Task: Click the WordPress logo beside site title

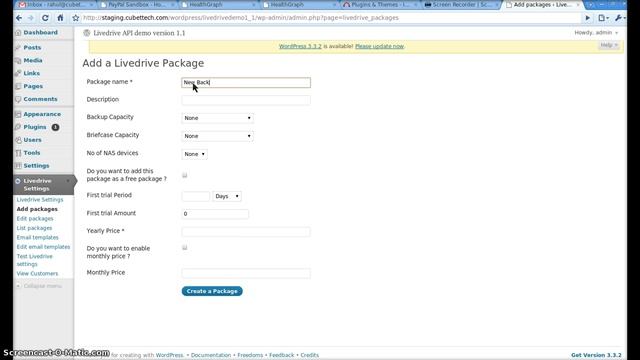Action: (x=87, y=33)
